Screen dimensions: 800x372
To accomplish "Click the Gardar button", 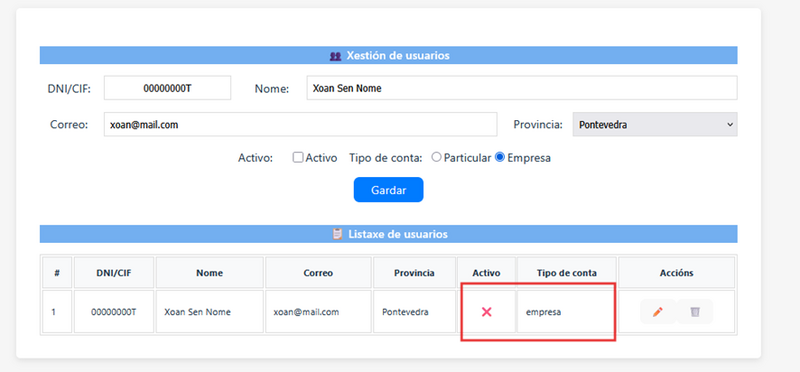I will pos(388,190).
